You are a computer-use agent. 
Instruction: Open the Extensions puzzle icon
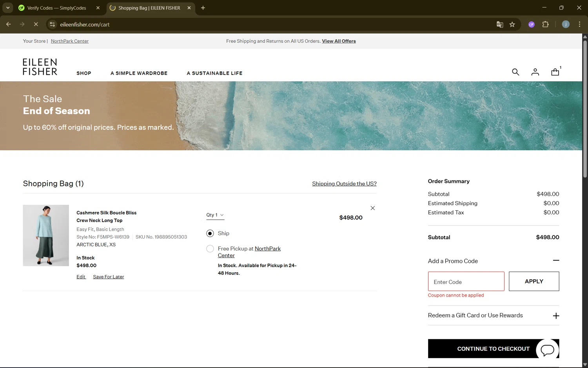coord(545,24)
